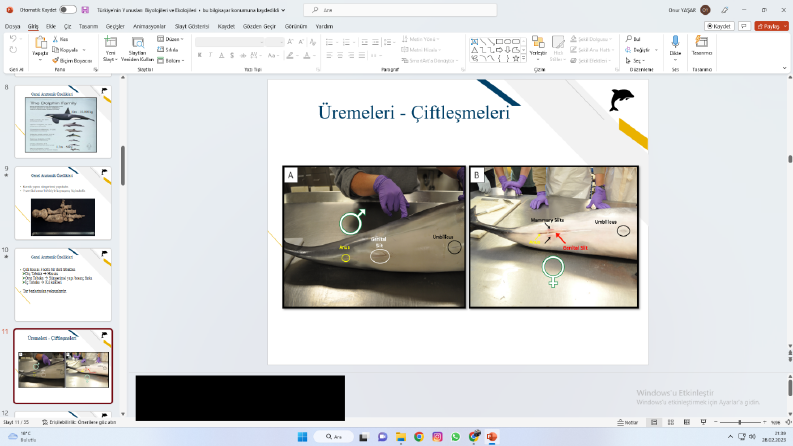Toggle strikethrough formatting
The image size is (793, 446).
[x=243, y=55]
